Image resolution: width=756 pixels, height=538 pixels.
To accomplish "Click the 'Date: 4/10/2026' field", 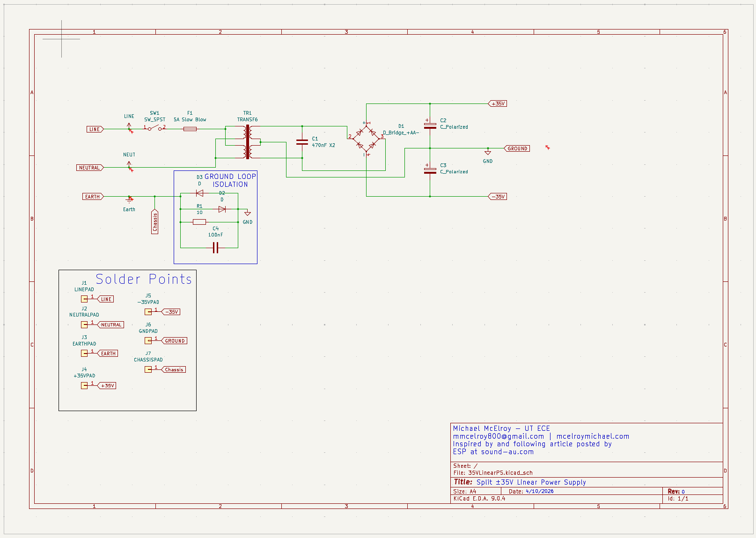I will point(531,492).
